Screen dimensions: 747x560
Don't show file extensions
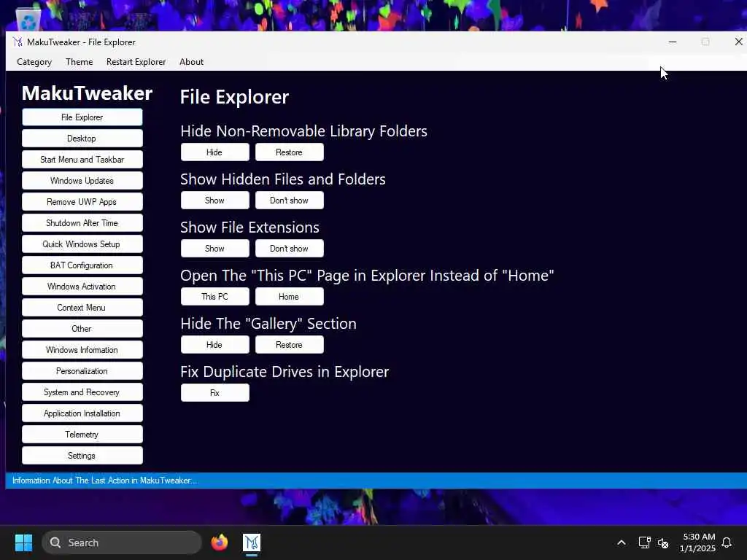pos(289,249)
